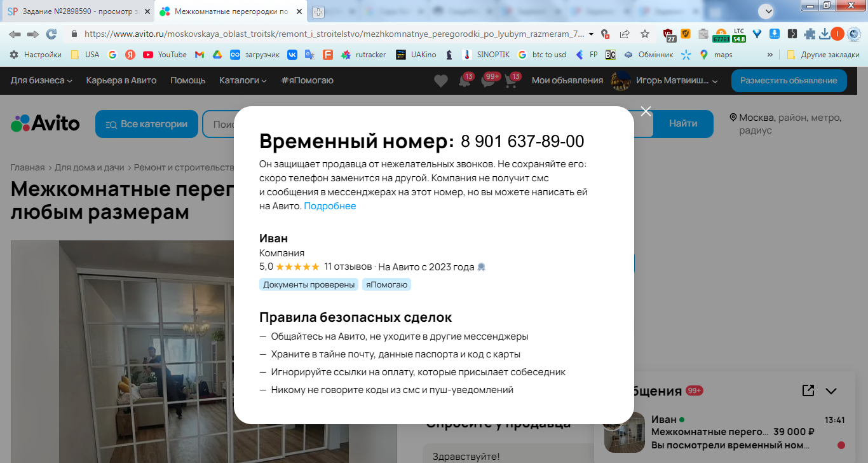Reload the page
The image size is (868, 463).
tap(51, 34)
